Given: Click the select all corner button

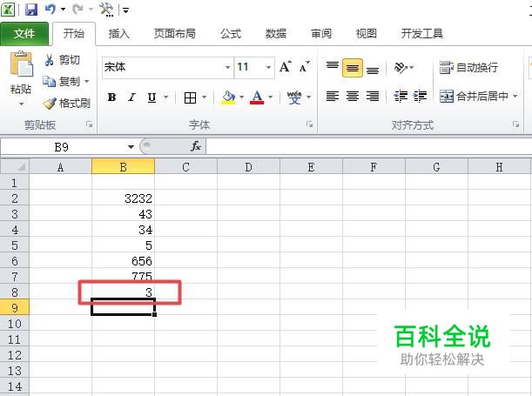Looking at the screenshot, I should (15, 167).
